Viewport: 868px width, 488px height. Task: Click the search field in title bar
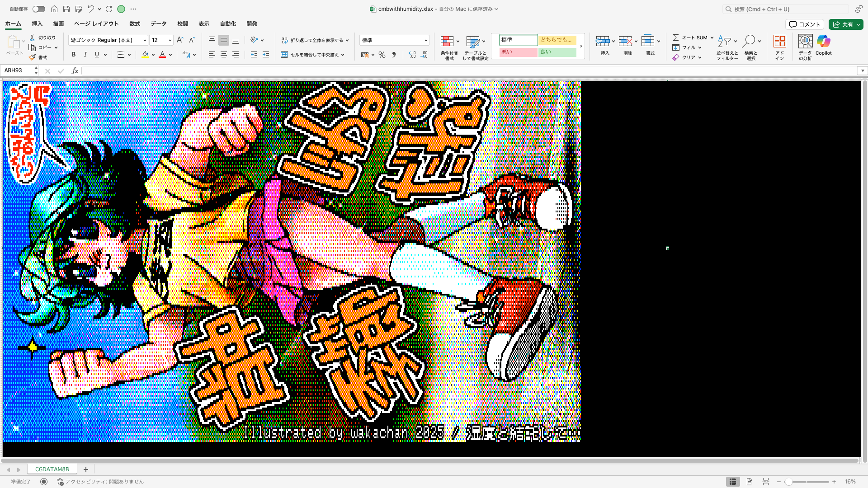(785, 9)
